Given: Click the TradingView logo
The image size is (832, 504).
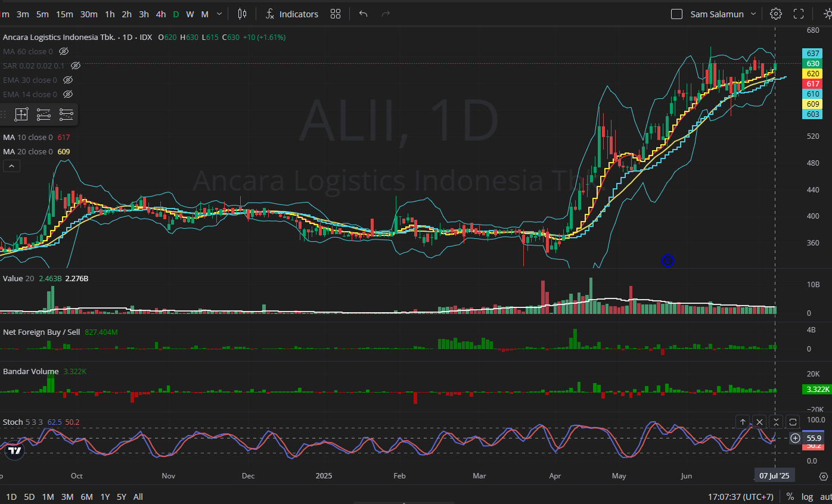Looking at the screenshot, I should click(15, 450).
